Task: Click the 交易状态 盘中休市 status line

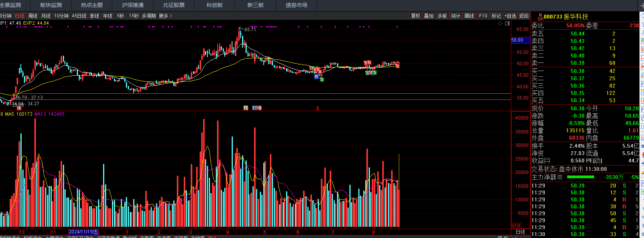Action: (x=569, y=169)
